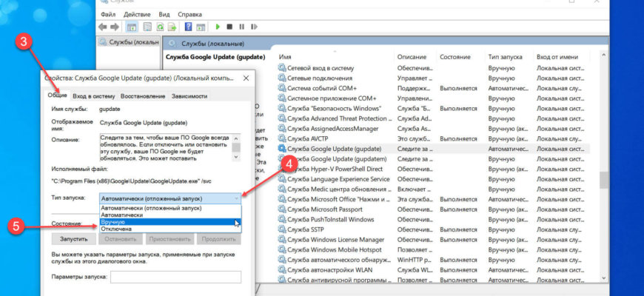Select the Служба Language Experience Service row
This screenshot has height=296, width=644.
(x=433, y=179)
